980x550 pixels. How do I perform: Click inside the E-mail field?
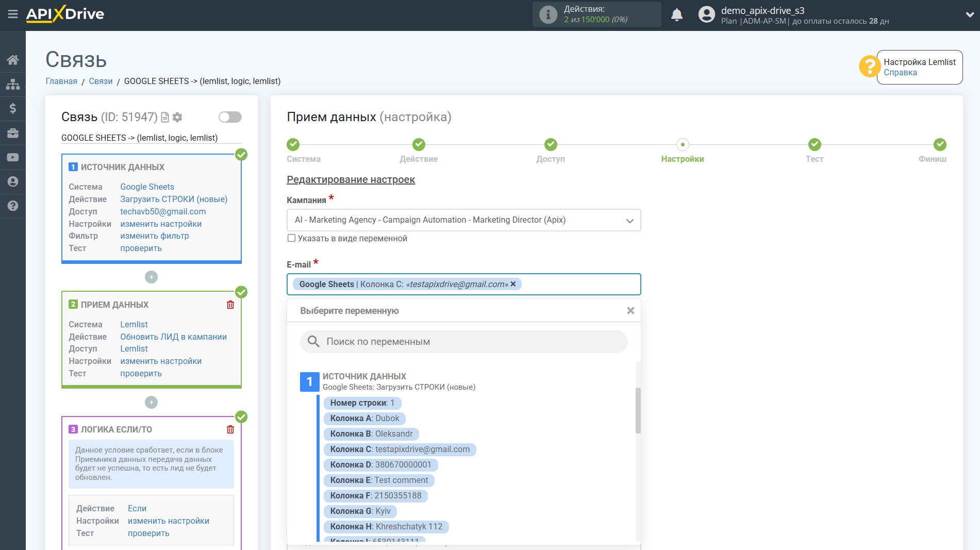pos(463,284)
